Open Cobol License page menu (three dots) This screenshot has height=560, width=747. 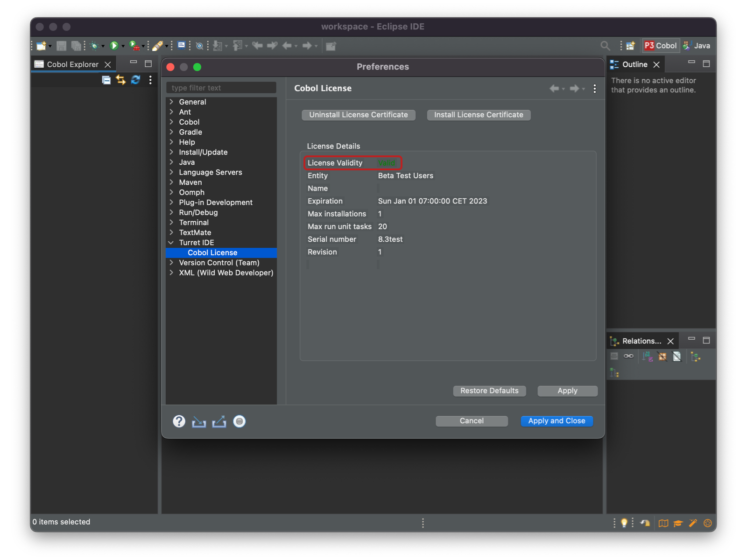pos(594,89)
